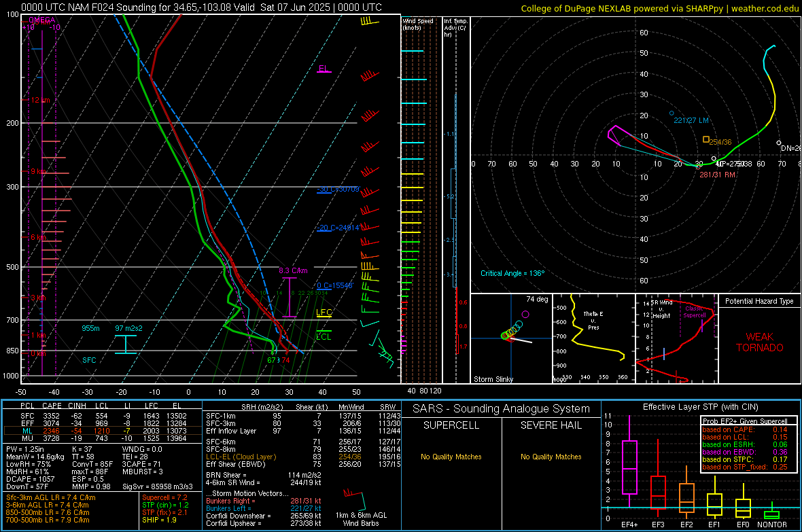Screen dimensions: 802x532
Task: Click the Inf. Temp. Adv. panel header
Action: pyautogui.click(x=455, y=28)
